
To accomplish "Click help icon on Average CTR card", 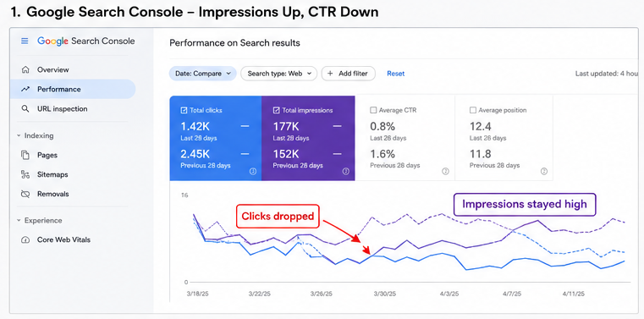I will [x=445, y=171].
